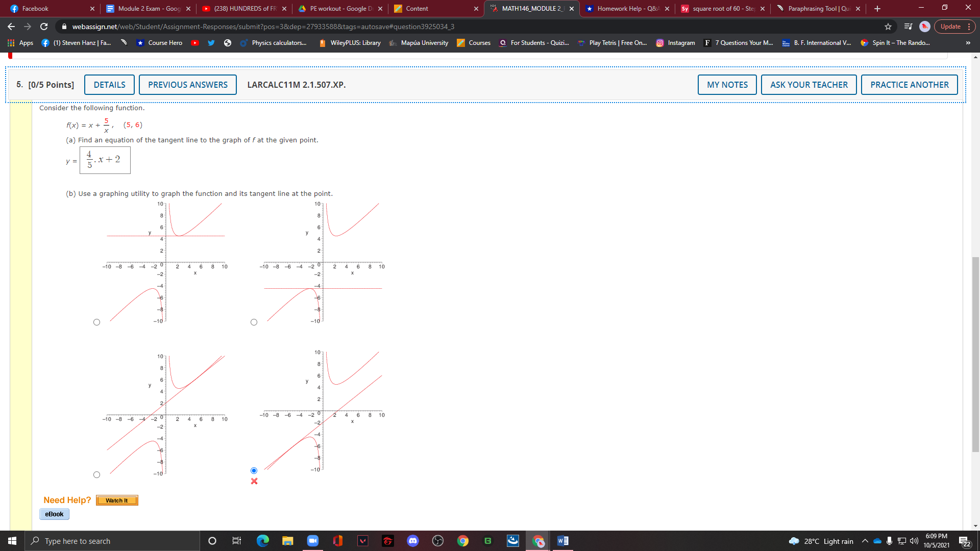
Task: Launch Microsoft Word from the taskbar
Action: pos(562,541)
